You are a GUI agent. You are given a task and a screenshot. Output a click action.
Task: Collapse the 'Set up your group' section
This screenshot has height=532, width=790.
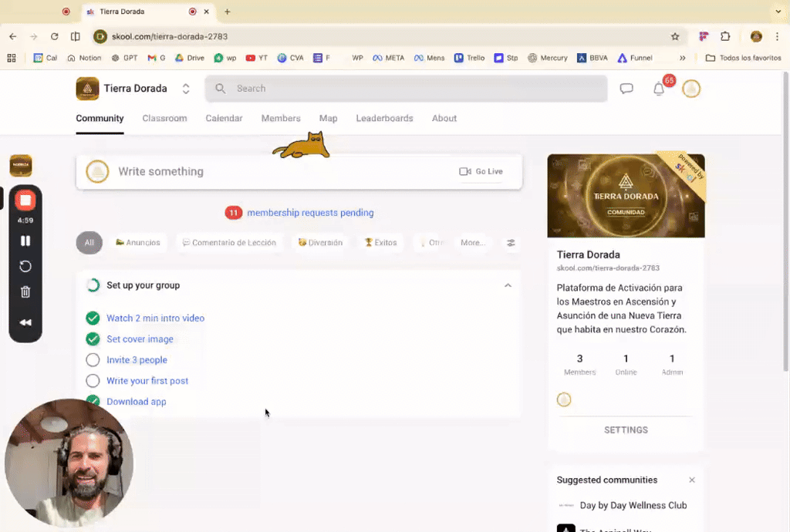point(508,285)
